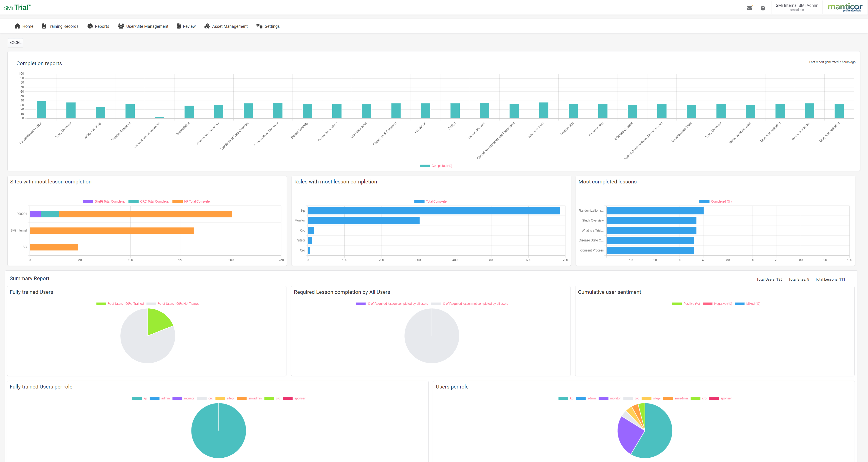Toggle the CRC Total Complete legend
Image resolution: width=868 pixels, height=462 pixels.
pyautogui.click(x=149, y=202)
